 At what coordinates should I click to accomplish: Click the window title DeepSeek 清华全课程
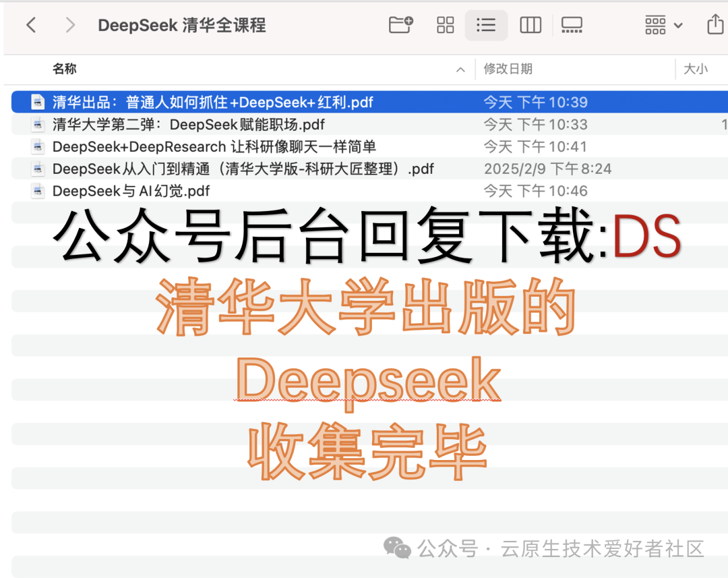tap(182, 25)
